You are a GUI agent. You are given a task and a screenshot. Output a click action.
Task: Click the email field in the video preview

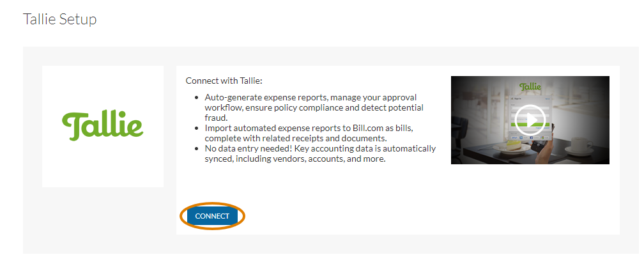tap(530, 108)
